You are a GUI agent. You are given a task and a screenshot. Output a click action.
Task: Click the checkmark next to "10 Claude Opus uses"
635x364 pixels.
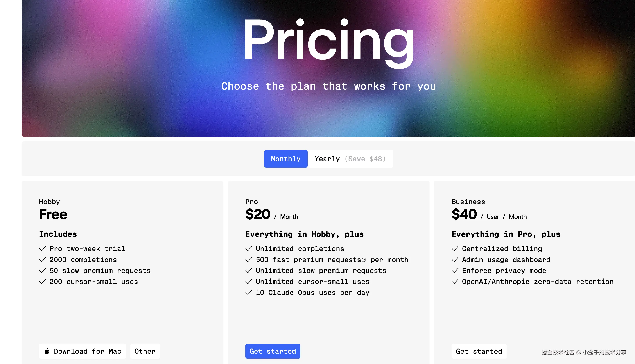[x=249, y=293]
